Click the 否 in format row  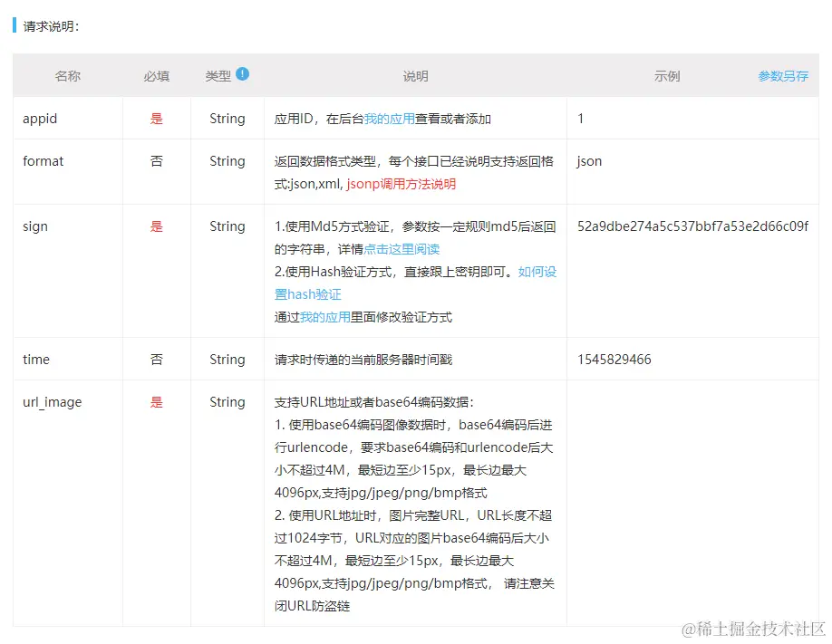(157, 161)
